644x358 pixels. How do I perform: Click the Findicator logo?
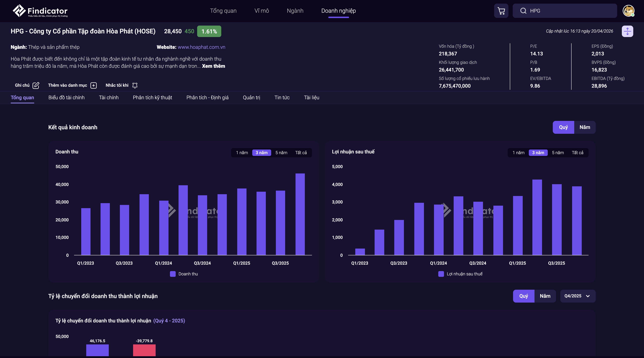[40, 11]
